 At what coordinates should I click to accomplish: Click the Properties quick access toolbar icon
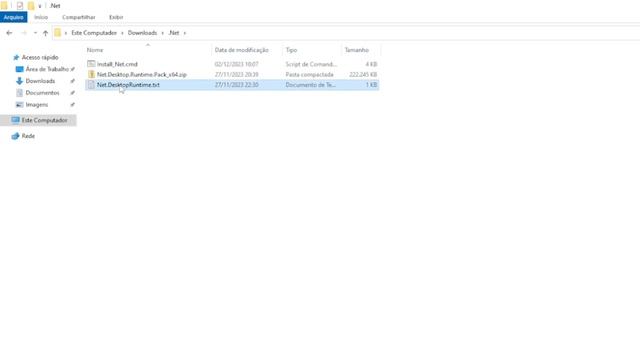click(20, 6)
